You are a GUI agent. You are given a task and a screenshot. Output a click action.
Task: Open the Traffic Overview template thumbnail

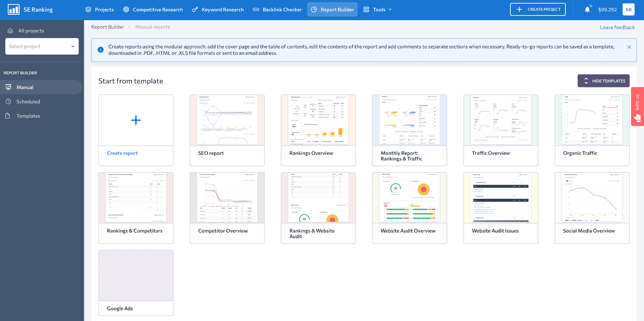click(x=501, y=120)
